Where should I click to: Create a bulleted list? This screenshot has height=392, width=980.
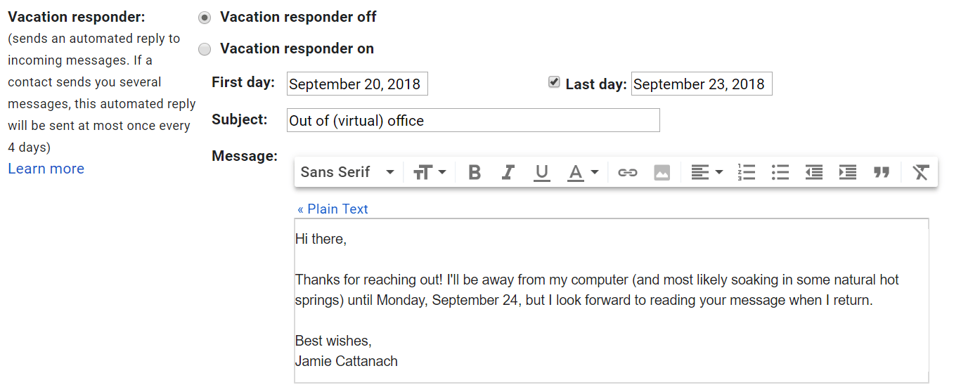click(x=780, y=172)
